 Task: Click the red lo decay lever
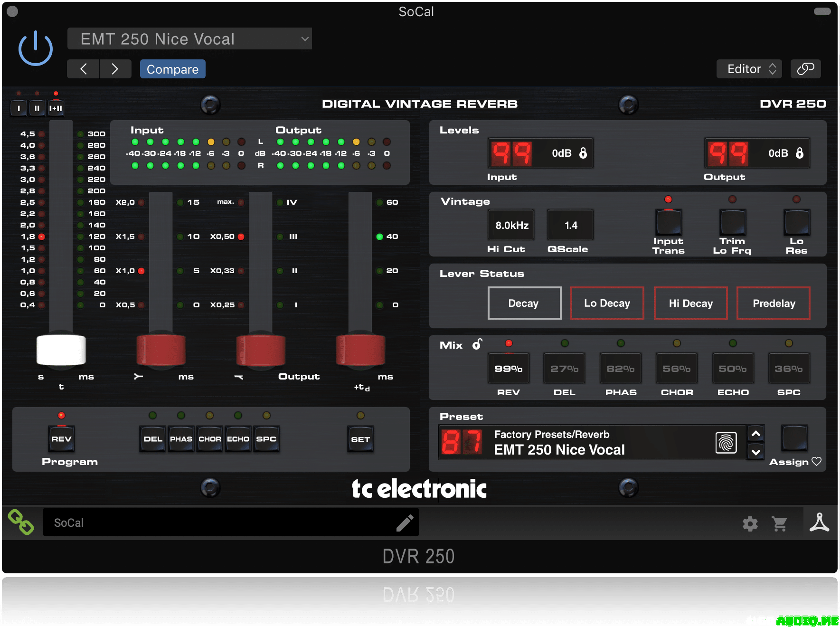point(161,350)
